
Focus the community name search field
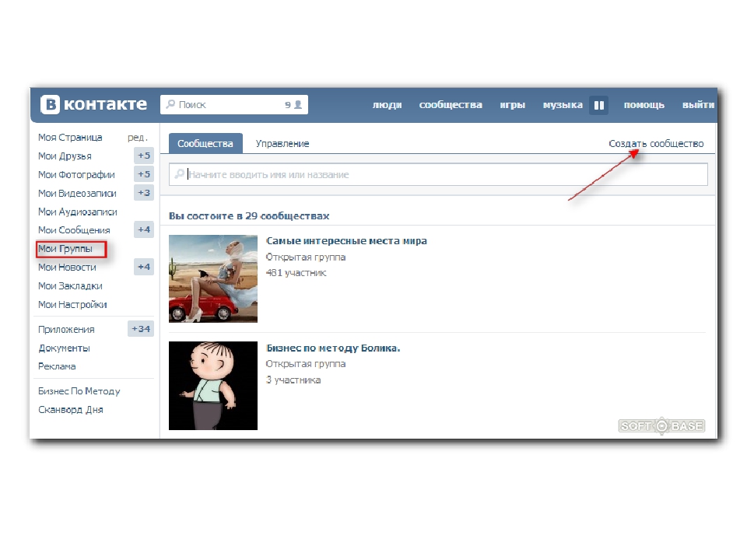click(444, 175)
